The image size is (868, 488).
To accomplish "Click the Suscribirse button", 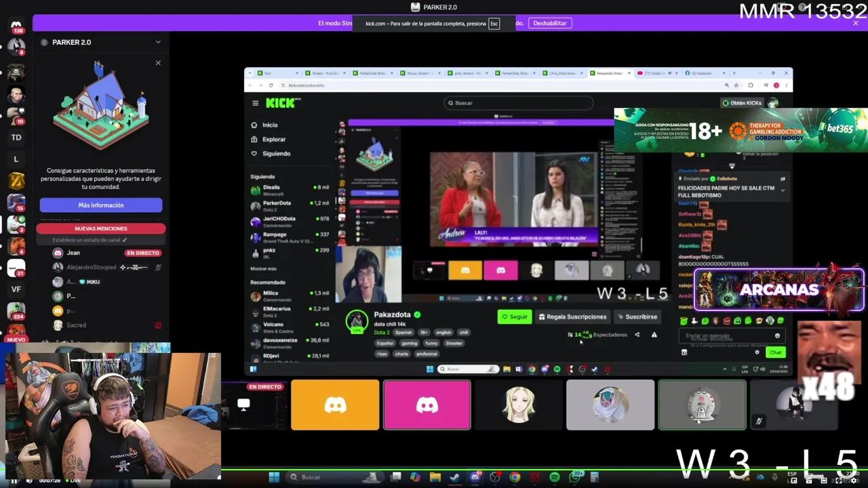I will (x=637, y=317).
